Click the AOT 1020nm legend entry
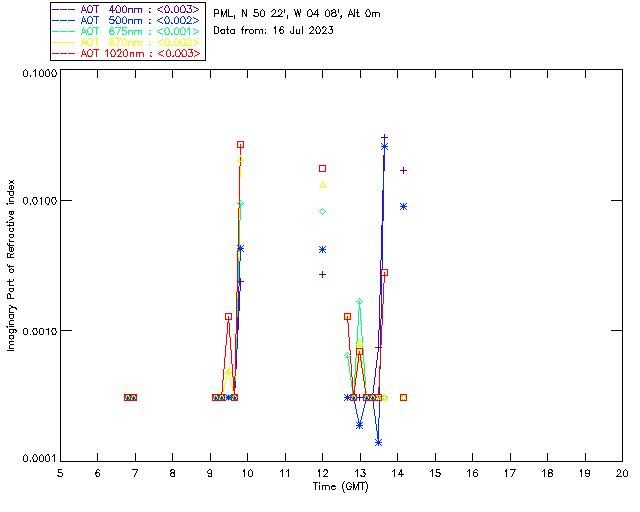 (126, 53)
